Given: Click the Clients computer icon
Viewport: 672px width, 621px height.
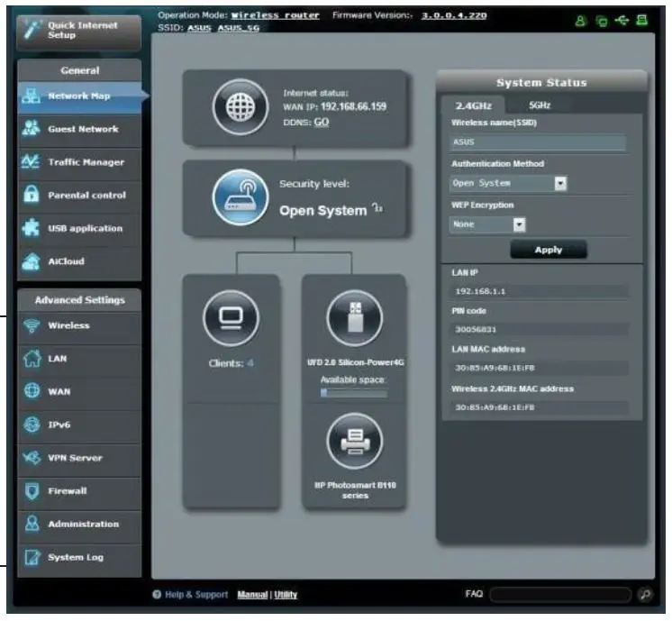Looking at the screenshot, I should tap(231, 319).
